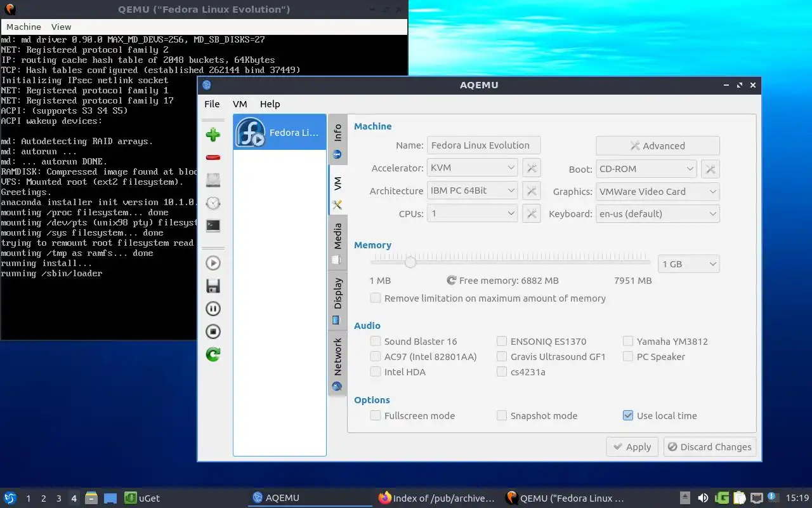The height and width of the screenshot is (508, 812).
Task: Open the Accelerator KVM dropdown
Action: click(473, 168)
